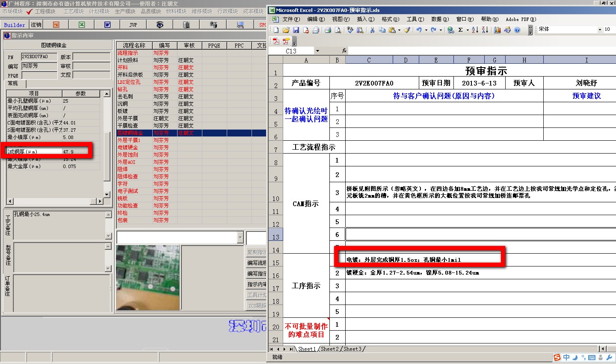The image size is (616, 364).
Task: Open the combo box dropdown above the PCB photo
Action: [240, 237]
